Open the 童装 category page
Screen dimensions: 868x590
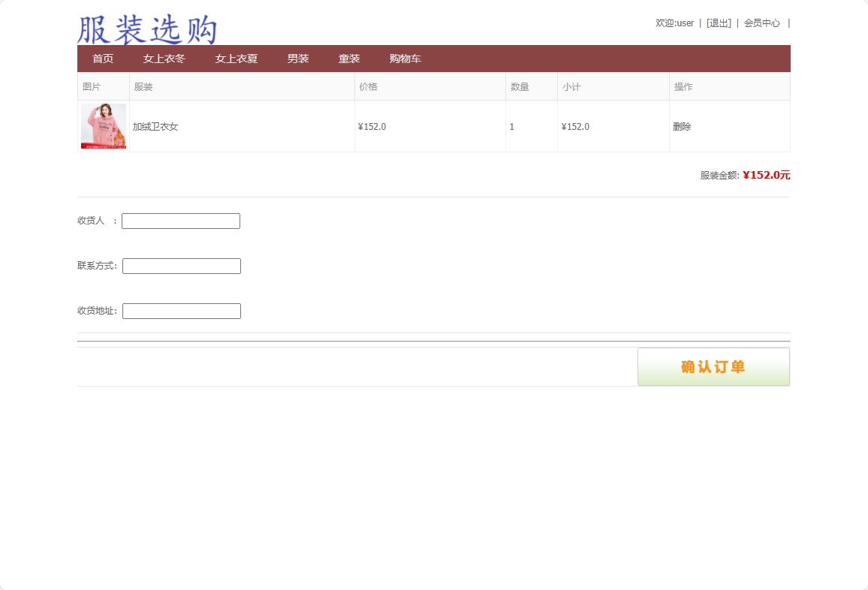(x=348, y=59)
